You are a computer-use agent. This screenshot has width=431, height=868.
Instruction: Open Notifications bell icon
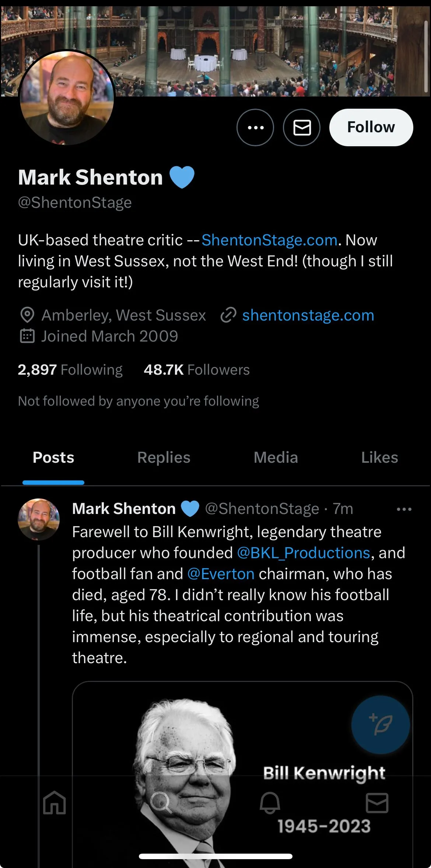[x=270, y=802]
